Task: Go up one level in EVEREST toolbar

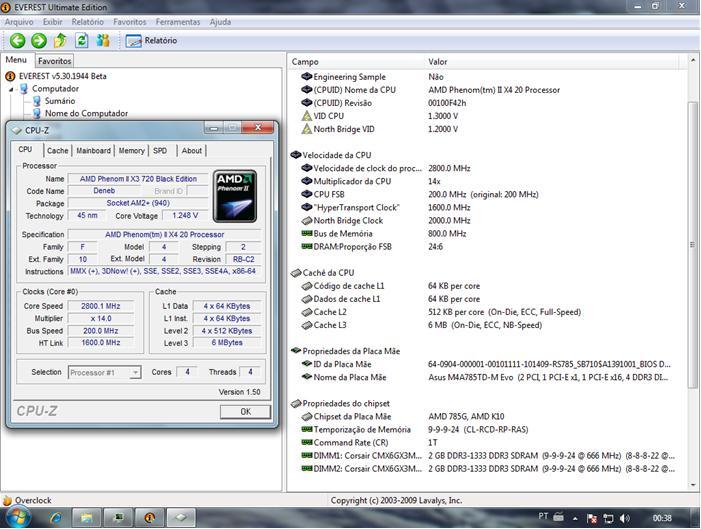Action: pos(60,41)
